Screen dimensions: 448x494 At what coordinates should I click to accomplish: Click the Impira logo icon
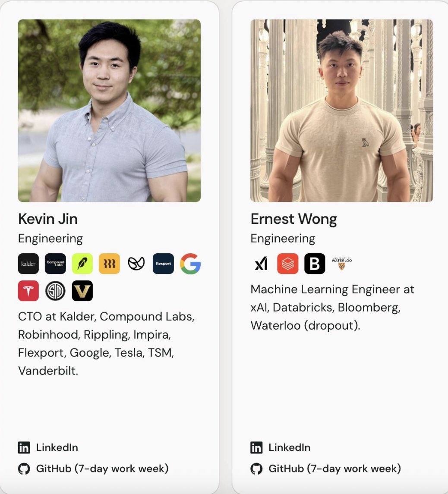[136, 264]
